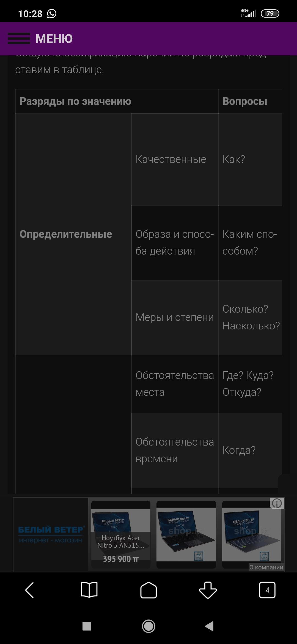Tap Android recent apps square button
The height and width of the screenshot is (644, 297).
87,626
